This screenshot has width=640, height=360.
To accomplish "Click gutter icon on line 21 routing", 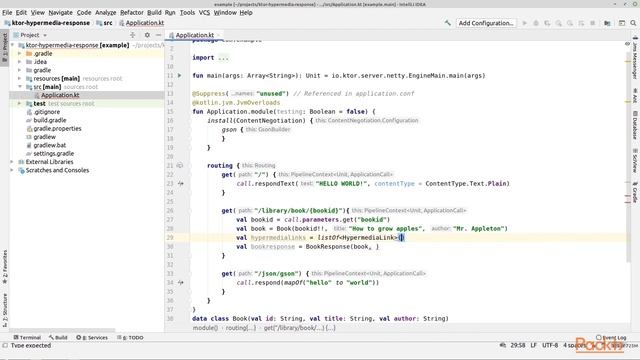I will 180,165.
